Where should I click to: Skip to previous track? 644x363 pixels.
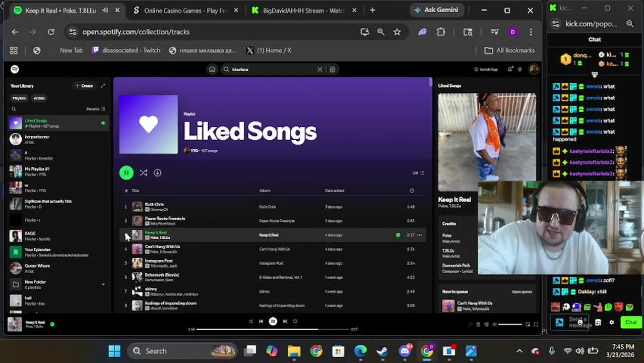[261, 321]
